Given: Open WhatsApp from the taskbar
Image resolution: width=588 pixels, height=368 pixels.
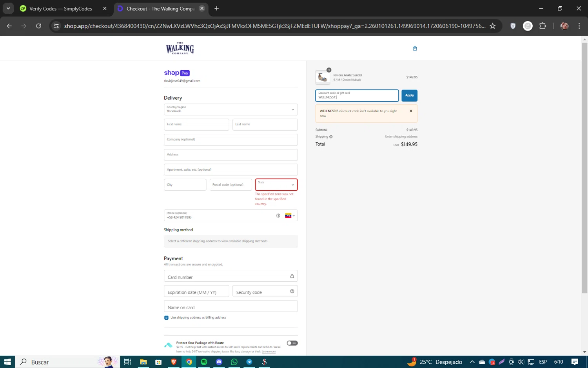Looking at the screenshot, I should coord(234,362).
